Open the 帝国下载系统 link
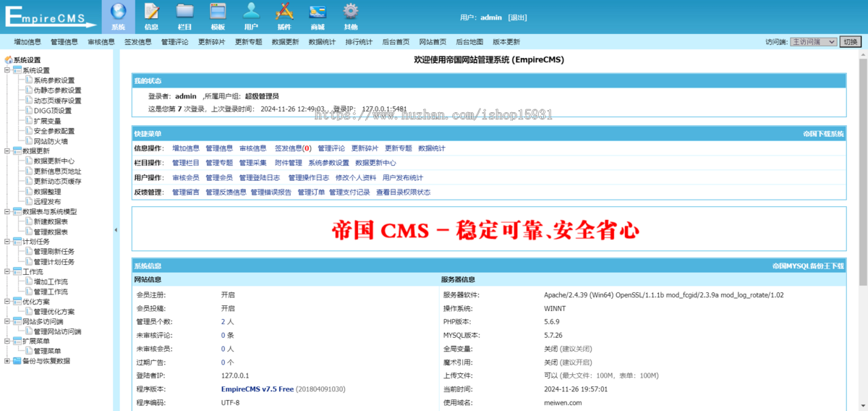868x411 pixels. tap(823, 134)
